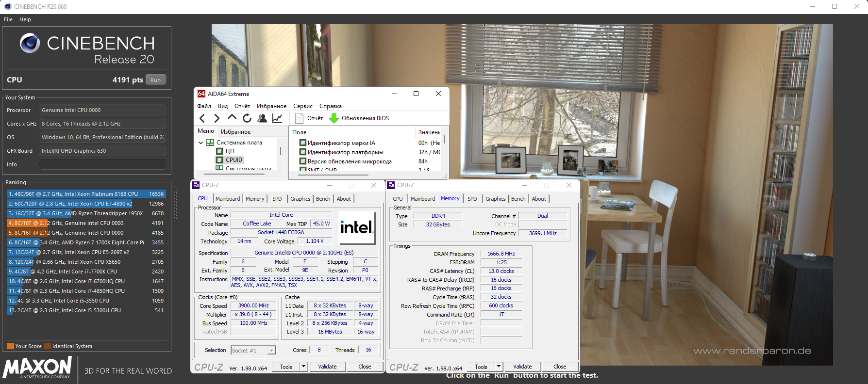Collapse the Системная плата tree node
The height and width of the screenshot is (384, 868).
coord(201,143)
